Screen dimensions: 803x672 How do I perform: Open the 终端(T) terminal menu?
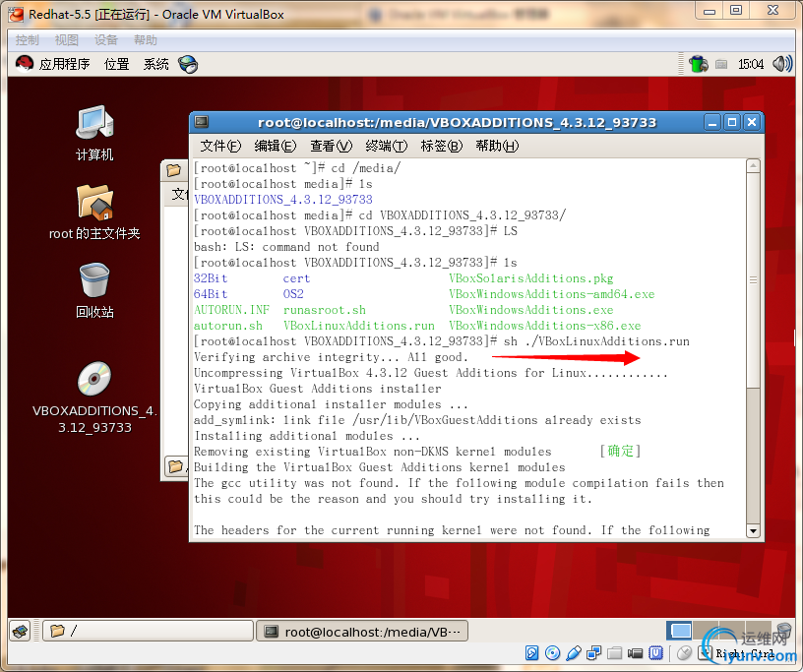click(386, 146)
